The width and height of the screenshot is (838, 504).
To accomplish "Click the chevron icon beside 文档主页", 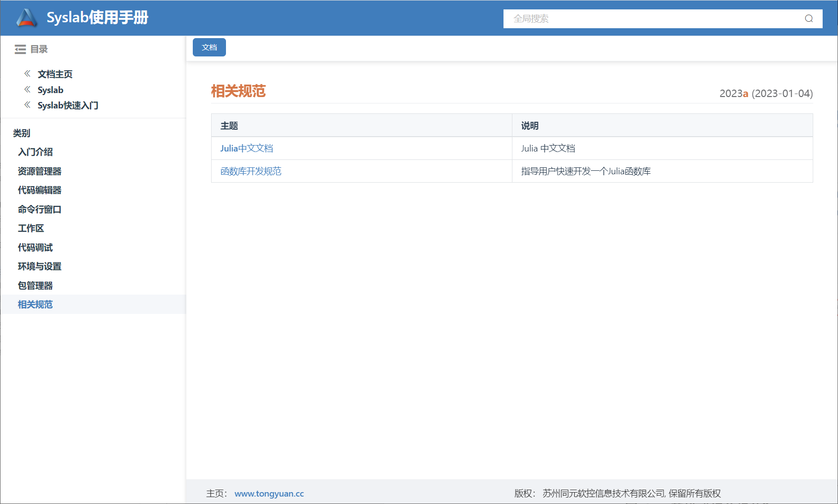I will (x=28, y=74).
